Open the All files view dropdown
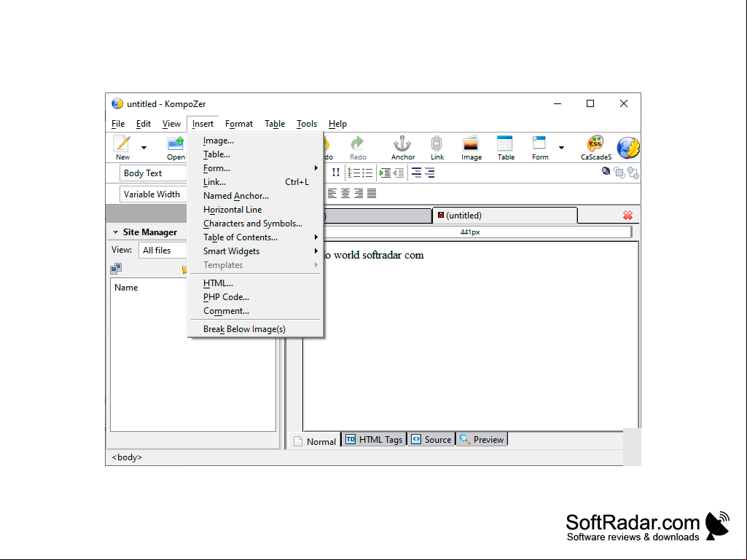 coord(163,251)
